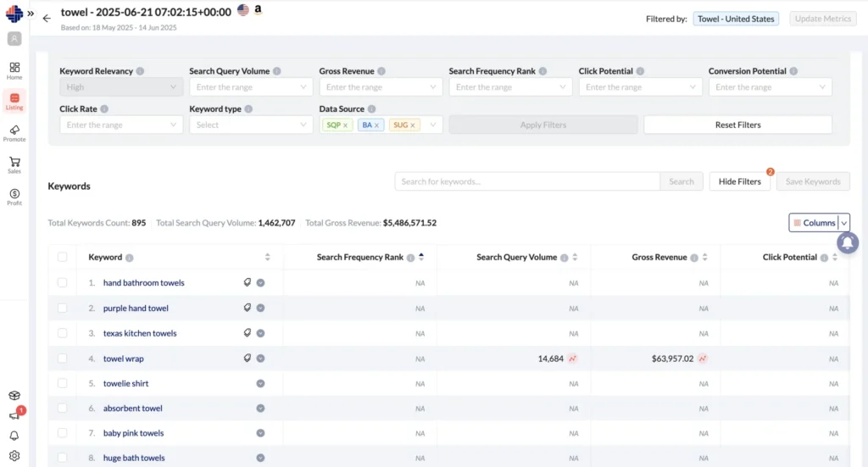Click tag icon for towel wrap
Screen dimensions: 868x467
pyautogui.click(x=248, y=358)
